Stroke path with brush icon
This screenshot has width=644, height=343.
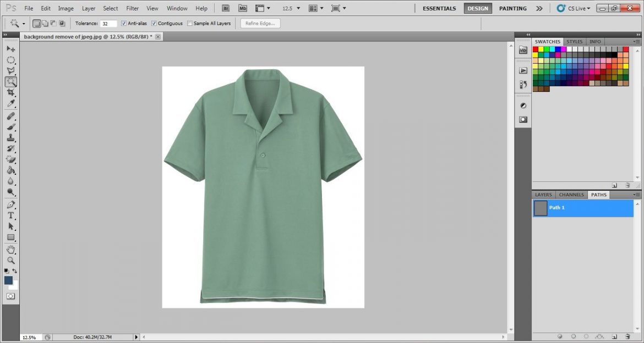click(574, 337)
